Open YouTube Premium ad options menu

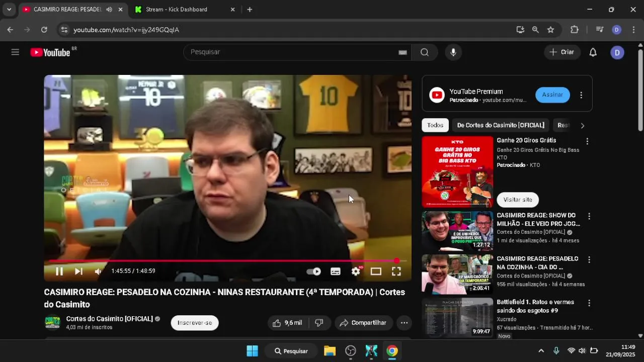tap(581, 95)
